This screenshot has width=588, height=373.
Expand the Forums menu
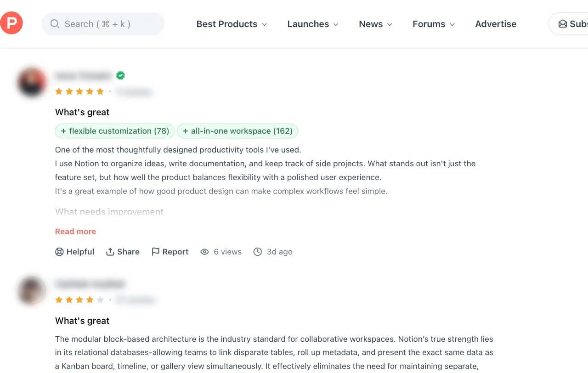click(434, 24)
